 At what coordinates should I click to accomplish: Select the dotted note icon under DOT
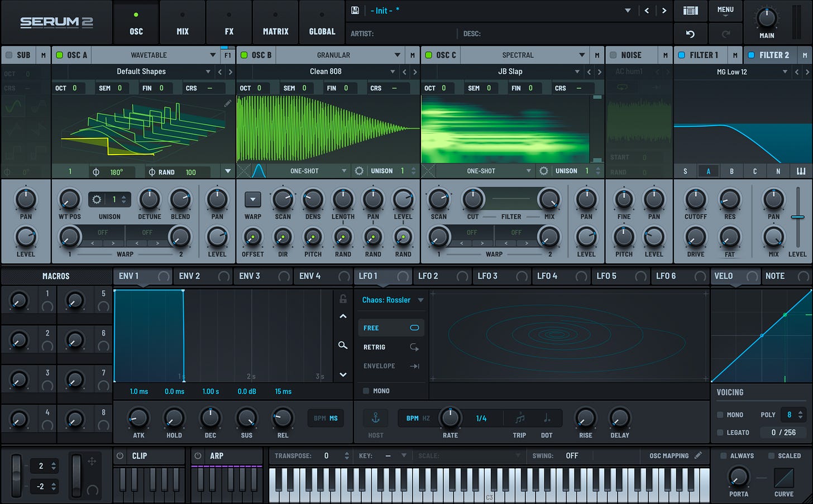coord(546,417)
